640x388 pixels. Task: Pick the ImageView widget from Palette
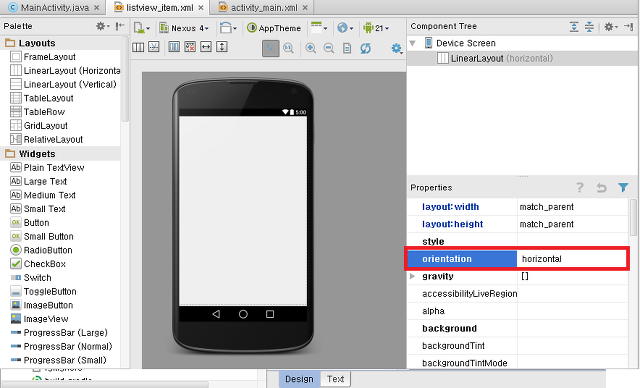(39, 319)
